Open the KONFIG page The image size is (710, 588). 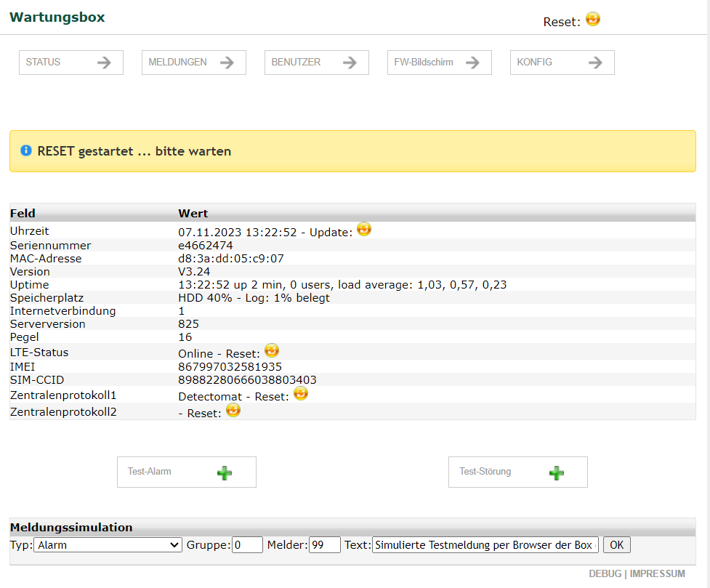[x=562, y=63]
